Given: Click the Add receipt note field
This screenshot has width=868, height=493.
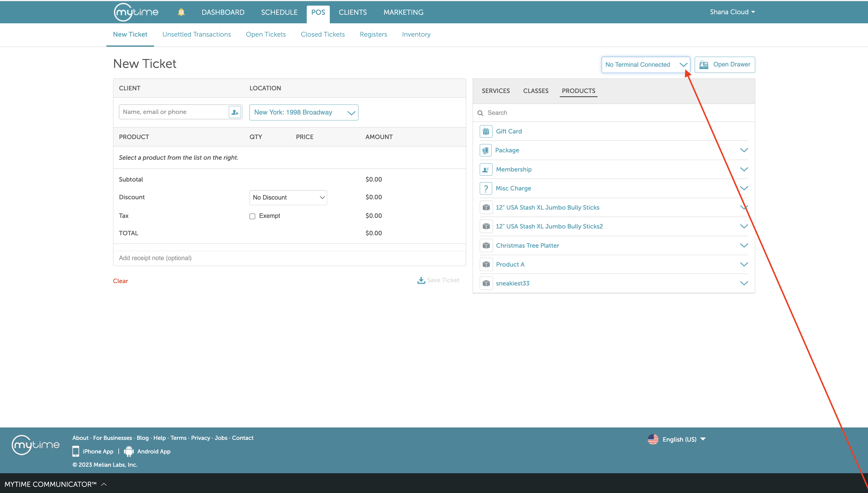Looking at the screenshot, I should 289,258.
